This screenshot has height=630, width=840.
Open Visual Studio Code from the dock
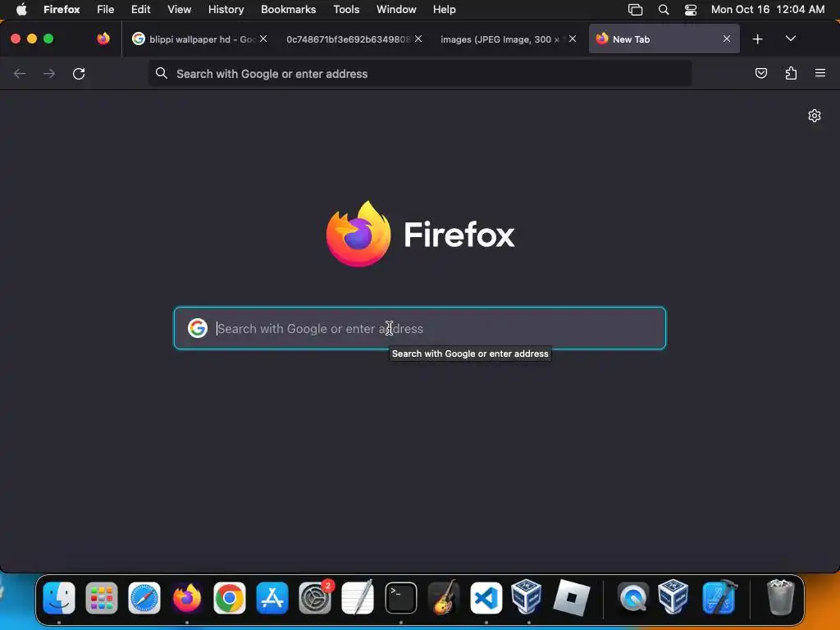[x=486, y=598]
